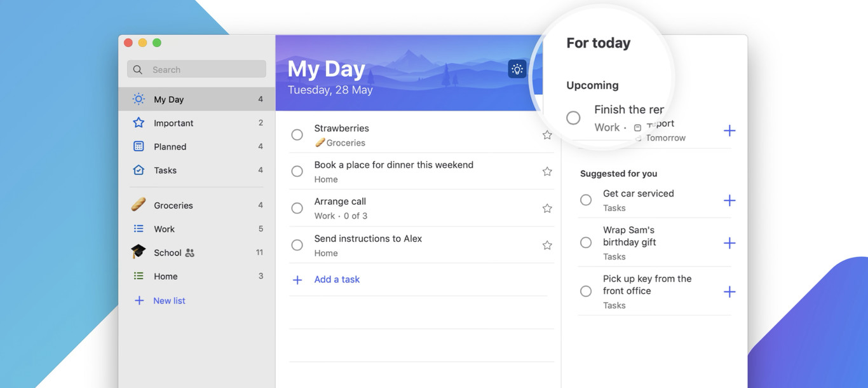Screen dimensions: 868x388
Task: Star "Book a place for dinner this weekend"
Action: click(547, 171)
